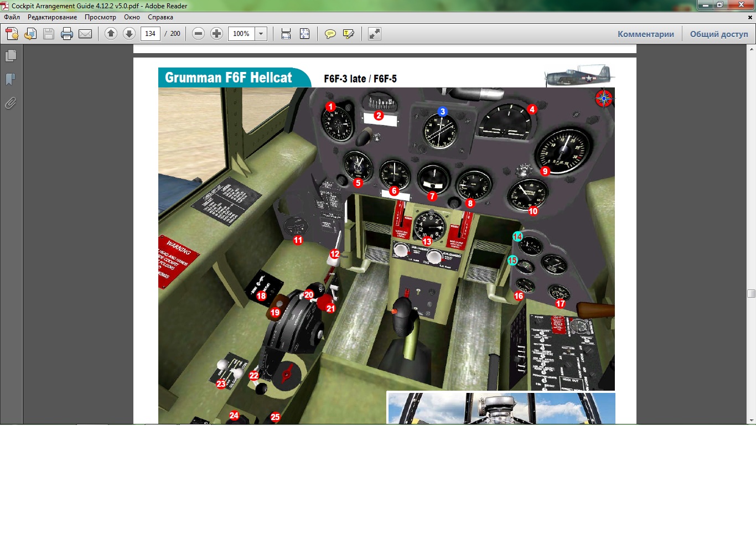This screenshot has height=539, width=756.
Task: Go to the previous page with up arrow
Action: coord(111,34)
